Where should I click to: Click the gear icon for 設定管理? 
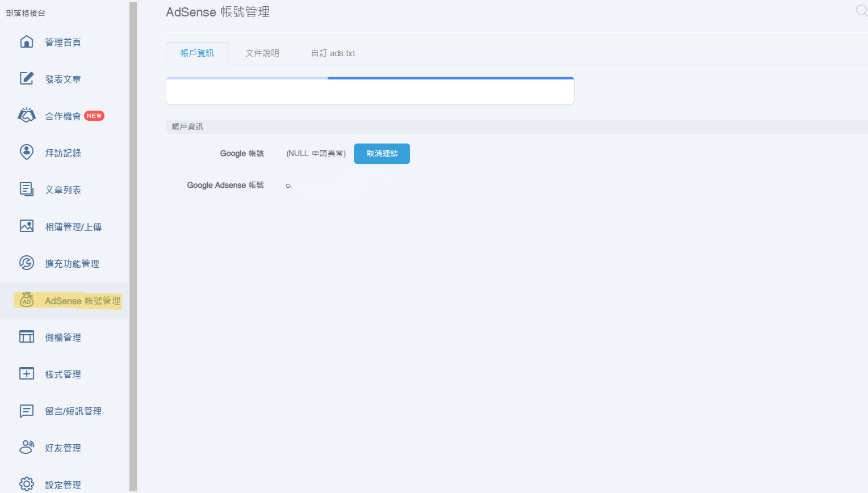pyautogui.click(x=27, y=484)
